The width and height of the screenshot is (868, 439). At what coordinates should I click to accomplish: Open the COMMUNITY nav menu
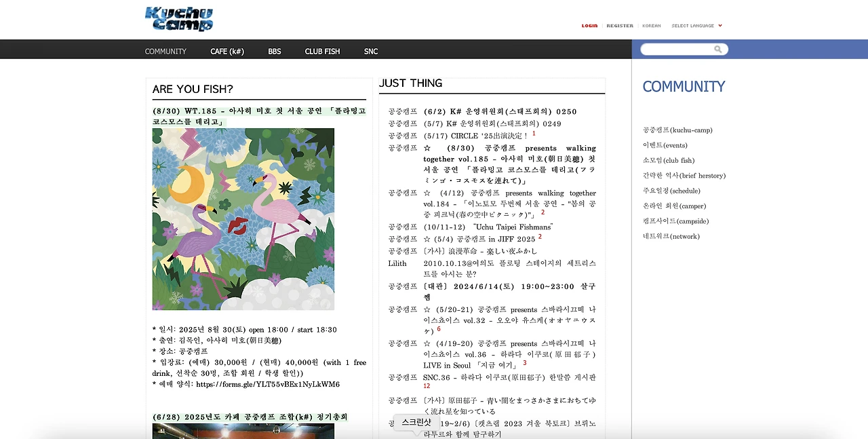[165, 52]
